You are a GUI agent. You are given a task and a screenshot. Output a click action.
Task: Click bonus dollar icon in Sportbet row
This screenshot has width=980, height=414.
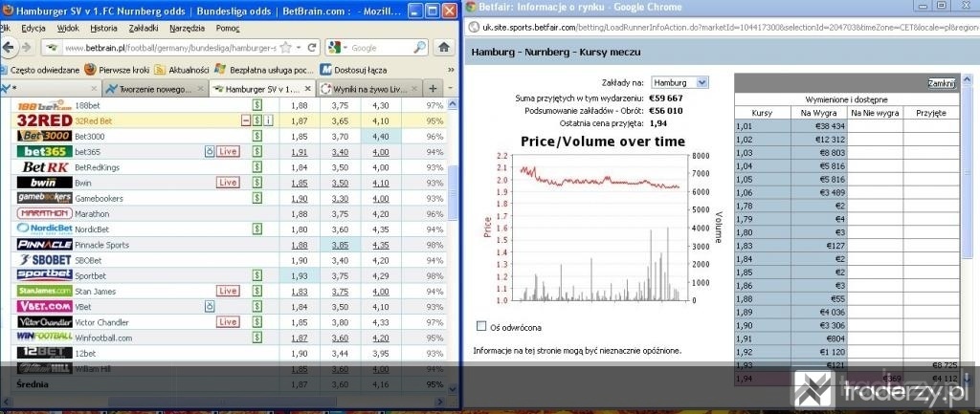pyautogui.click(x=256, y=275)
